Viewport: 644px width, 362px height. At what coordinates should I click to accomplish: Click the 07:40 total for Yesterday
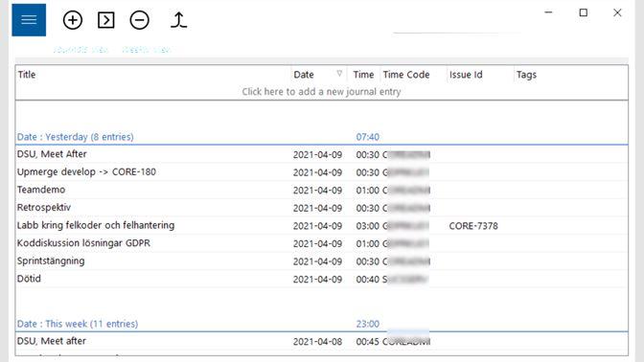tap(368, 137)
